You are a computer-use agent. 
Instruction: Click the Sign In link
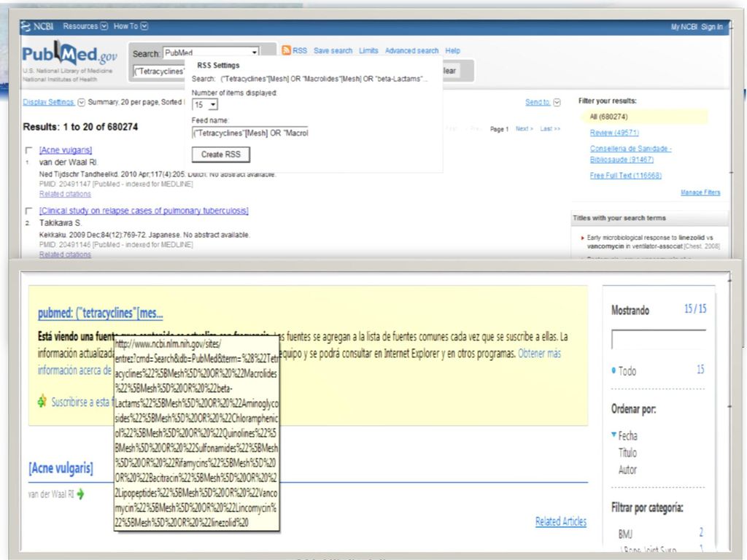click(712, 27)
